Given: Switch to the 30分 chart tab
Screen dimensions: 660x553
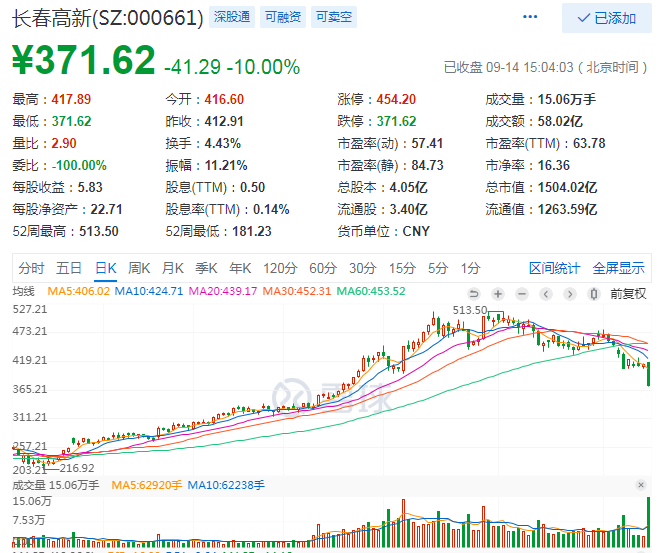Looking at the screenshot, I should pos(362,268).
